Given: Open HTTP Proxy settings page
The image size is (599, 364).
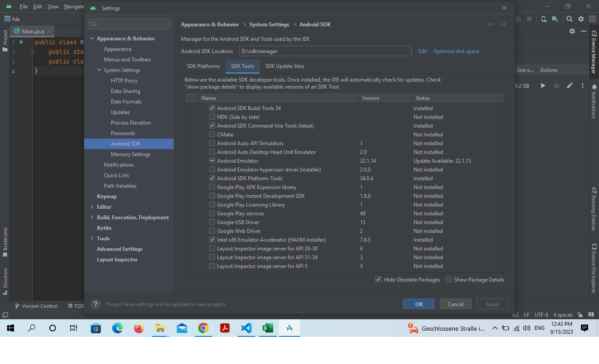Looking at the screenshot, I should coord(124,81).
